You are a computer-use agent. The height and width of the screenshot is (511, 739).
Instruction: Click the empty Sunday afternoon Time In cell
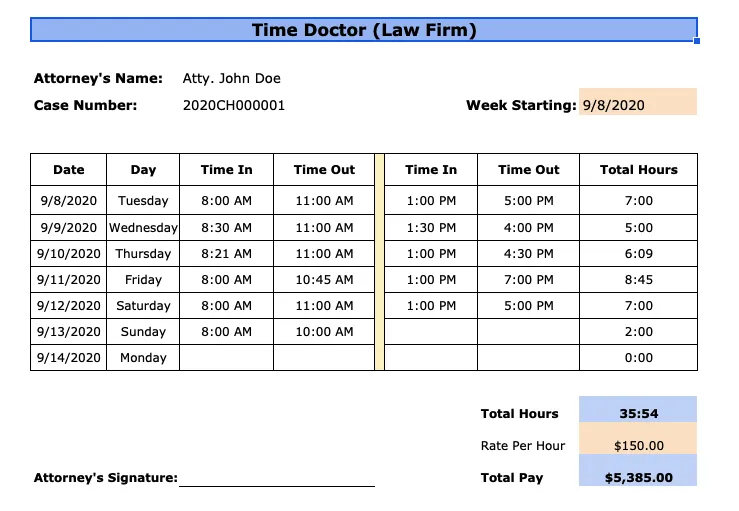pyautogui.click(x=431, y=331)
